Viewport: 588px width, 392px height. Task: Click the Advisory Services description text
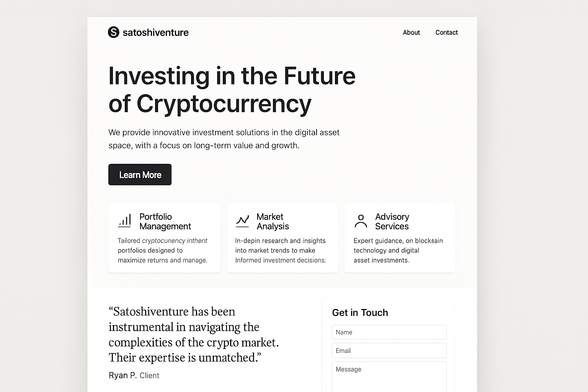pos(398,250)
